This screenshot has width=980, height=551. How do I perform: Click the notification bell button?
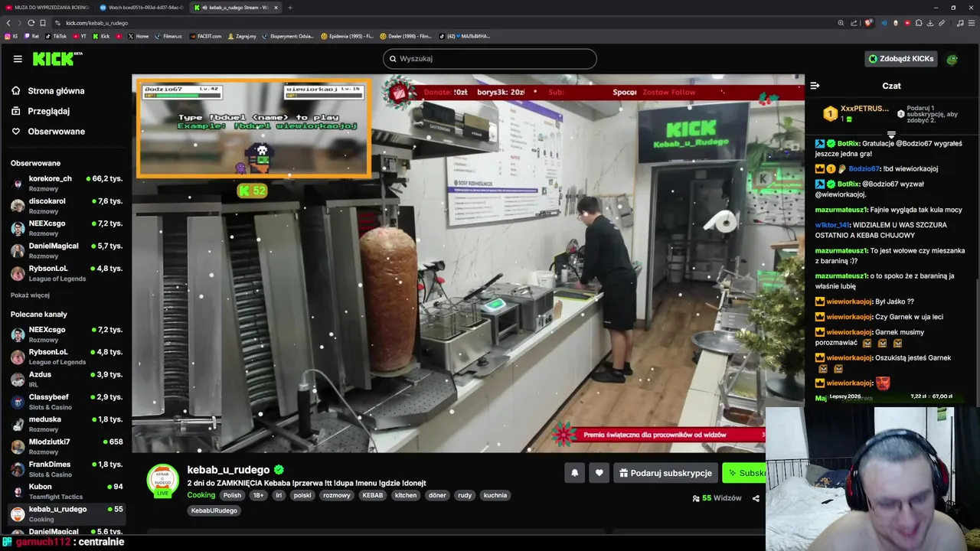coord(574,473)
